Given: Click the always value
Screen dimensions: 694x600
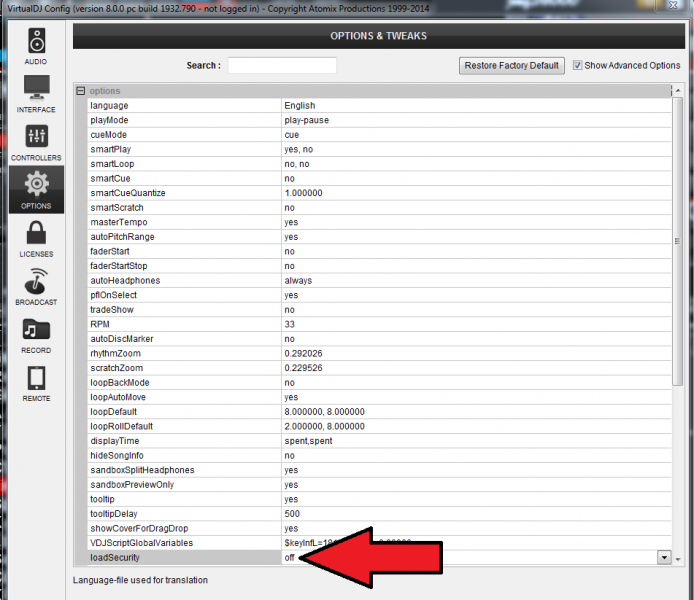Looking at the screenshot, I should point(298,281).
